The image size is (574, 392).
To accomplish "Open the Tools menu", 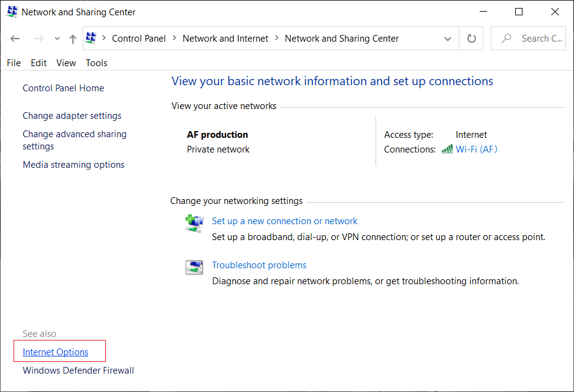I will [96, 63].
